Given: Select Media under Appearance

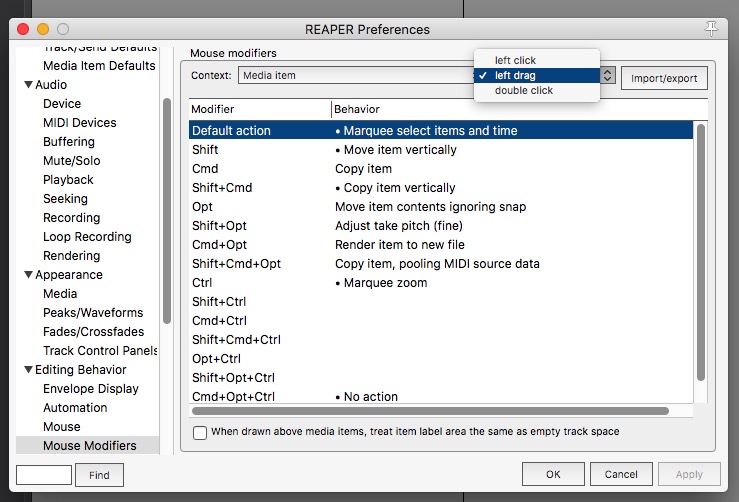Looking at the screenshot, I should (60, 294).
